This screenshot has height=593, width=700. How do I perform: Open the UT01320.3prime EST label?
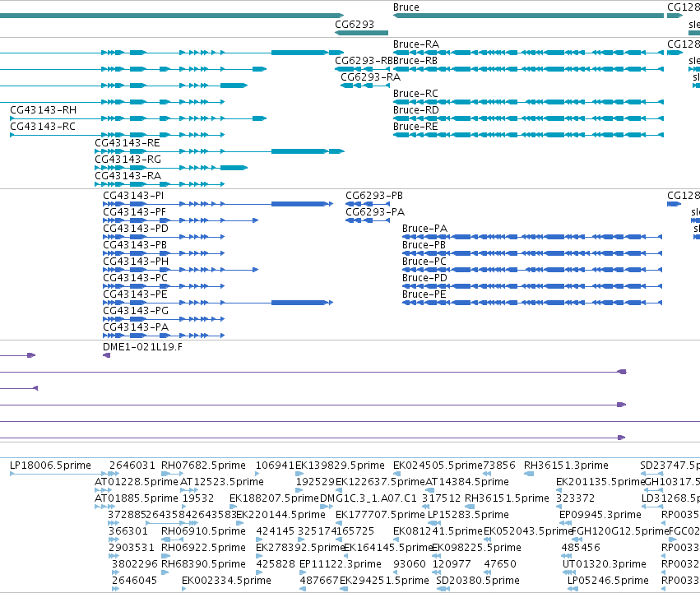(605, 564)
